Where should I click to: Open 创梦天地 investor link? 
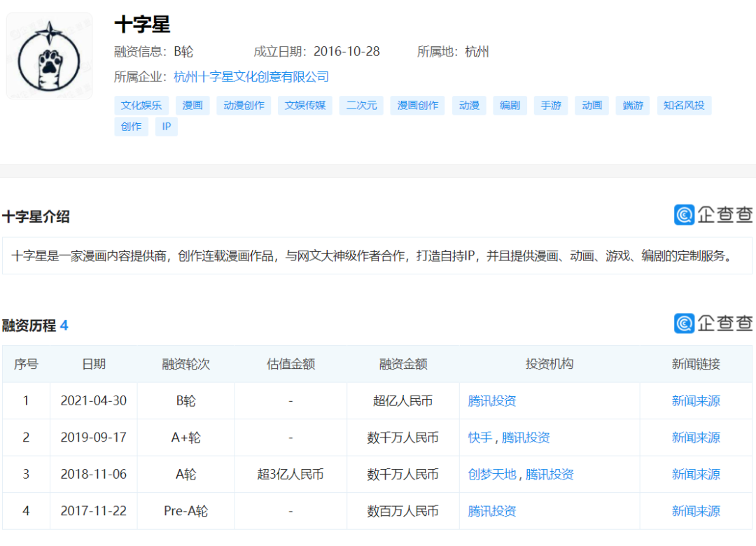coord(492,474)
